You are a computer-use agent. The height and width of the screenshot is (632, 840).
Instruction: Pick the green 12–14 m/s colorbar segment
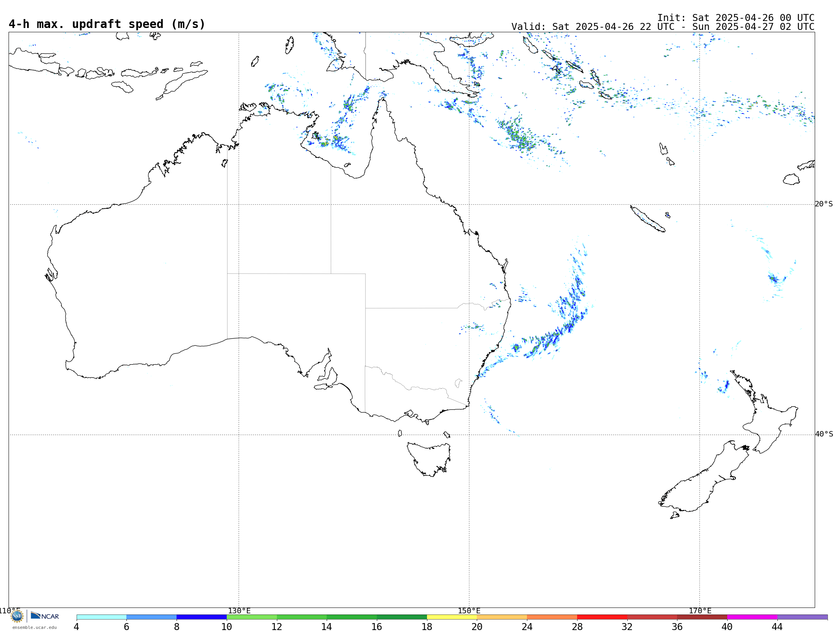pos(302,617)
